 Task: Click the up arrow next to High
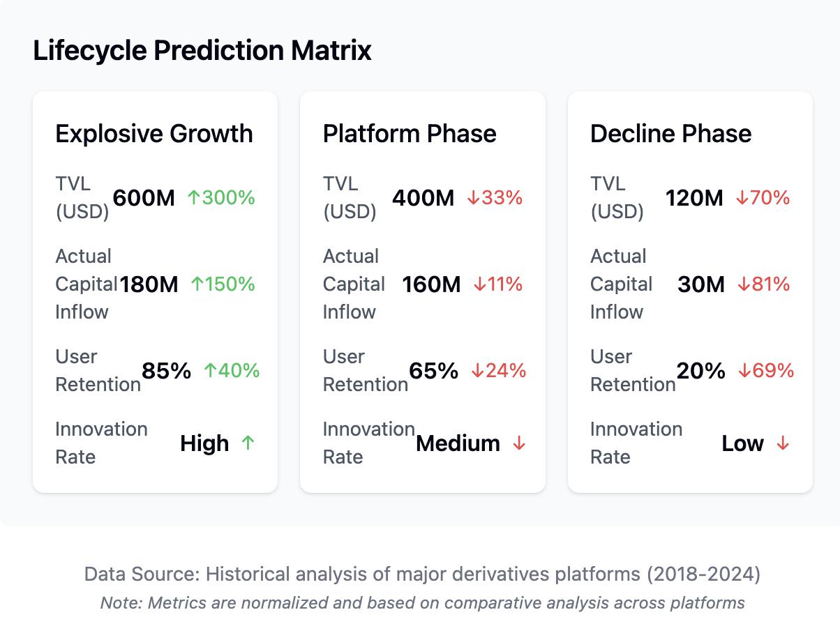pyautogui.click(x=248, y=442)
